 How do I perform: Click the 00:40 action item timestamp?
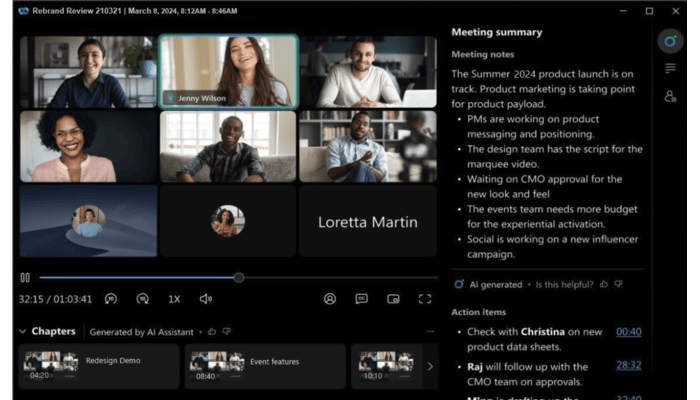pos(628,332)
